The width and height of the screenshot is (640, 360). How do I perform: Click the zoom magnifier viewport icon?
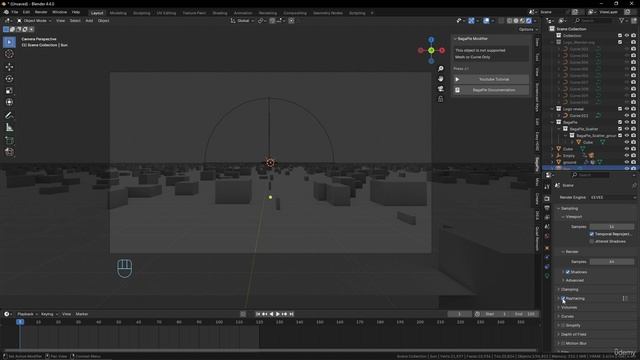pyautogui.click(x=440, y=69)
